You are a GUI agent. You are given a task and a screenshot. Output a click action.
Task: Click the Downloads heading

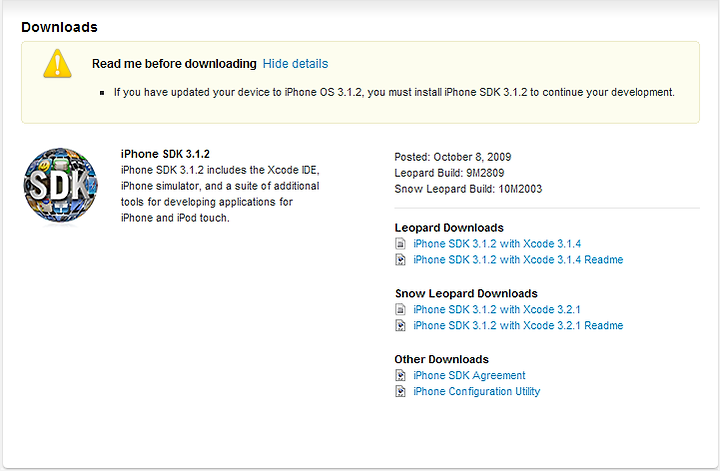tap(59, 27)
